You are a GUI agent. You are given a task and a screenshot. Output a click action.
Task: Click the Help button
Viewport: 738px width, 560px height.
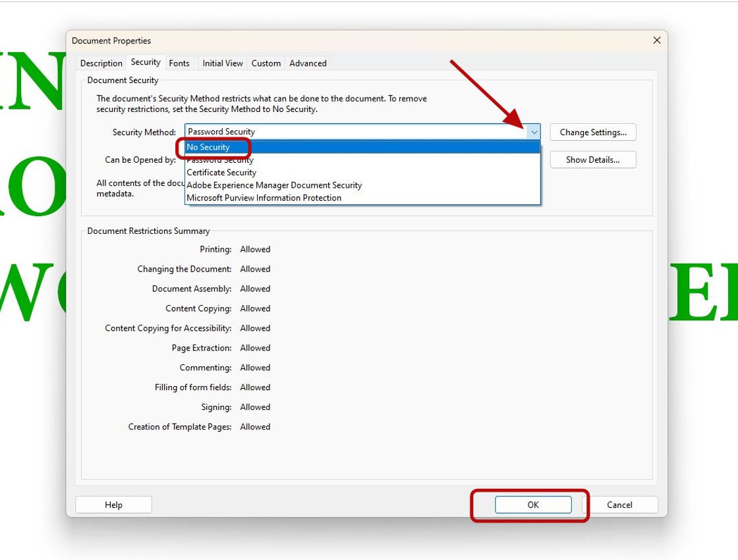click(113, 505)
